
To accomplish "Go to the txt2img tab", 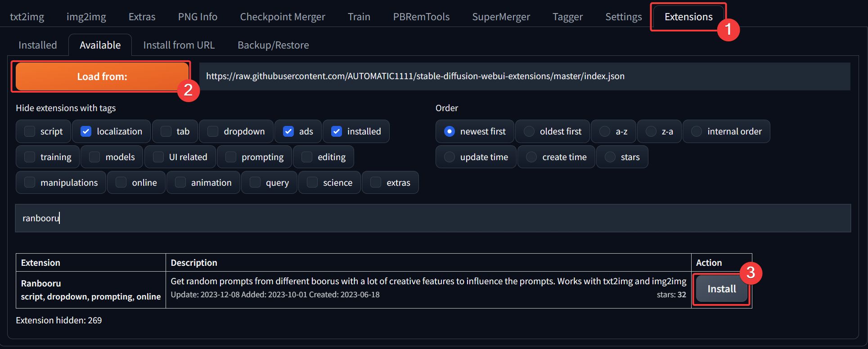I will pos(27,17).
